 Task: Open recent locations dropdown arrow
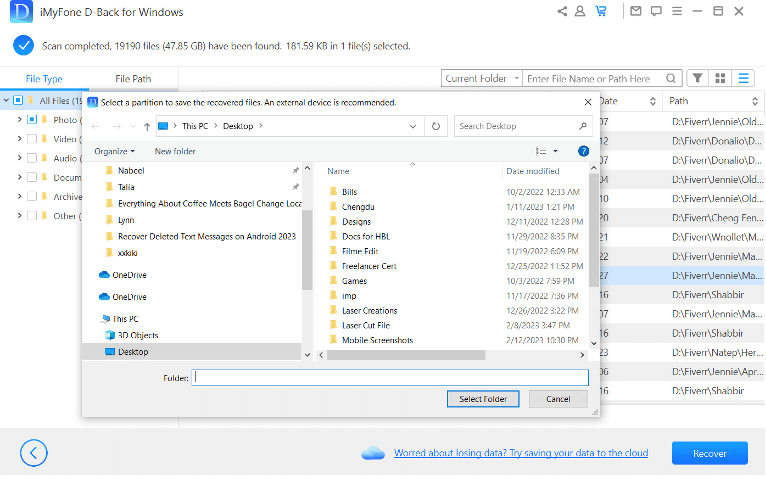[133, 127]
